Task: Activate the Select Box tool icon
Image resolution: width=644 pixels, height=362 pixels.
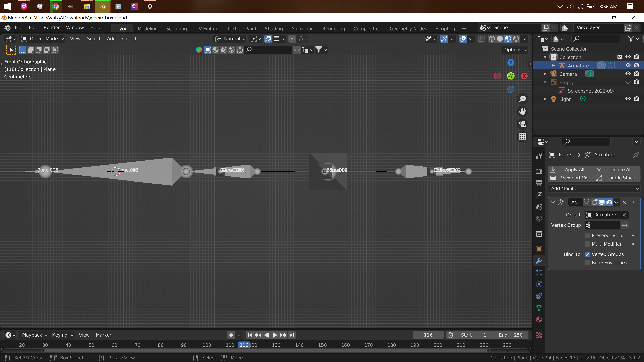Action: (x=11, y=50)
